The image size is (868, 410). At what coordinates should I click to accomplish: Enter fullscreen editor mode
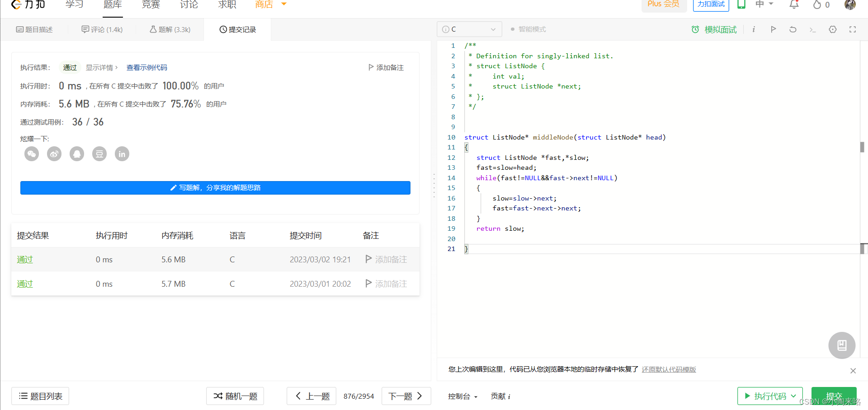coord(853,29)
